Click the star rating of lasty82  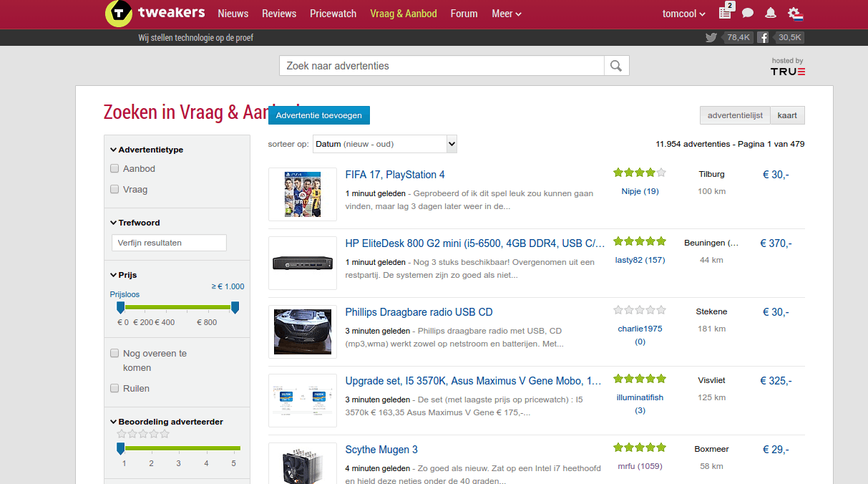[640, 241]
